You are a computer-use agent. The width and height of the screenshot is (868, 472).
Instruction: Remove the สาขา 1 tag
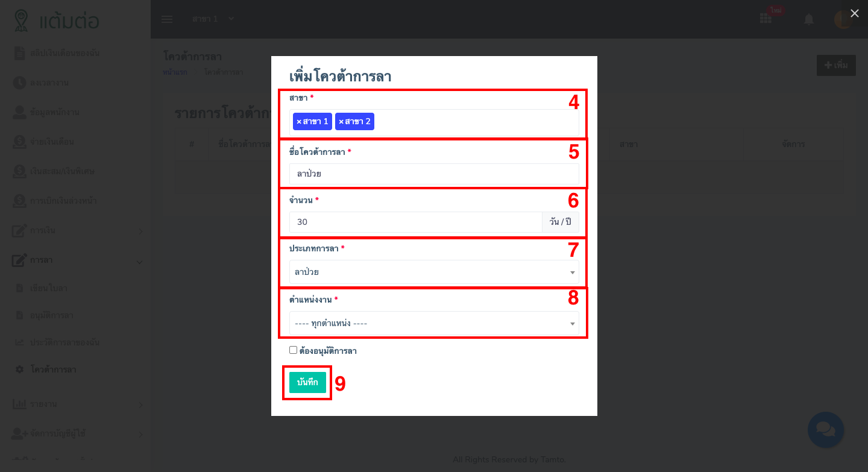click(x=298, y=122)
